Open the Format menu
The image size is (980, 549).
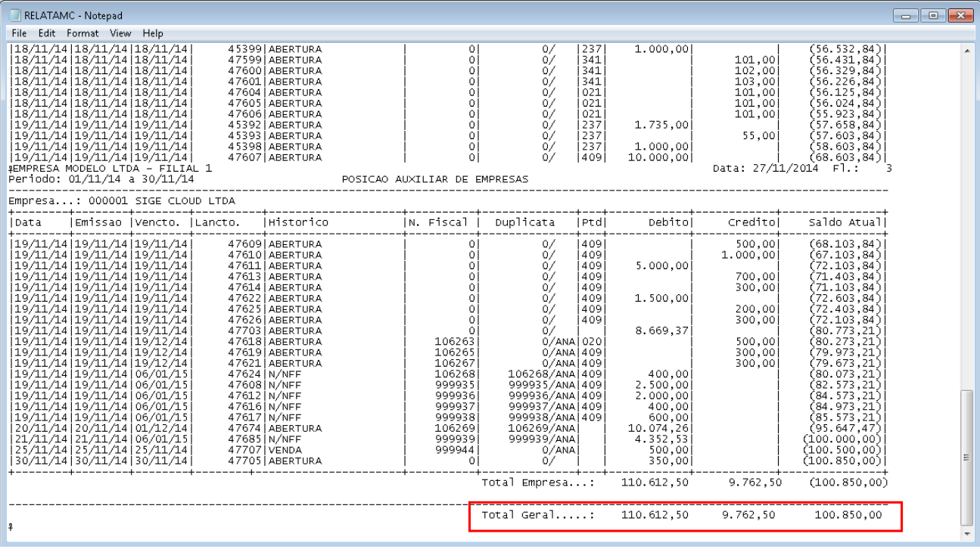82,33
